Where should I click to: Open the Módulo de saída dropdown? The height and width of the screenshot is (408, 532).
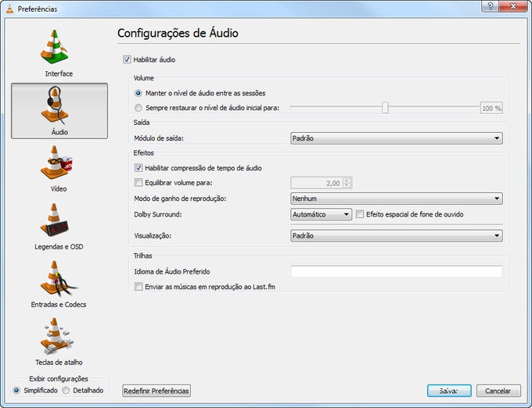coord(397,138)
